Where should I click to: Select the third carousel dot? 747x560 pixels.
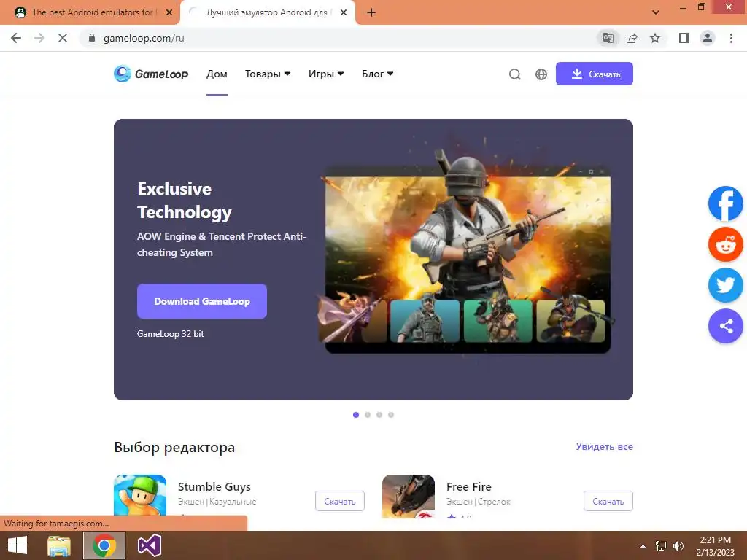click(379, 415)
